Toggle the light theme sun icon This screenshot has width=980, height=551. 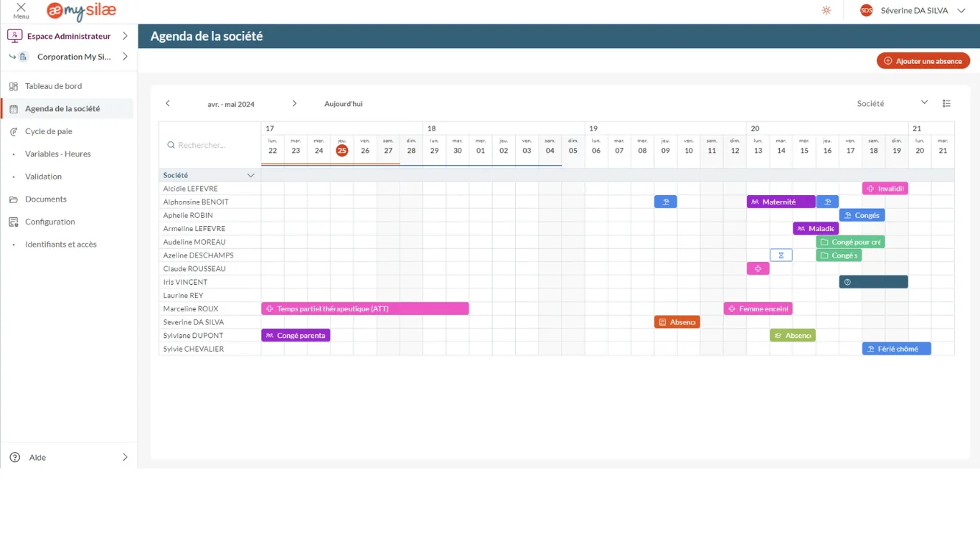[826, 10]
